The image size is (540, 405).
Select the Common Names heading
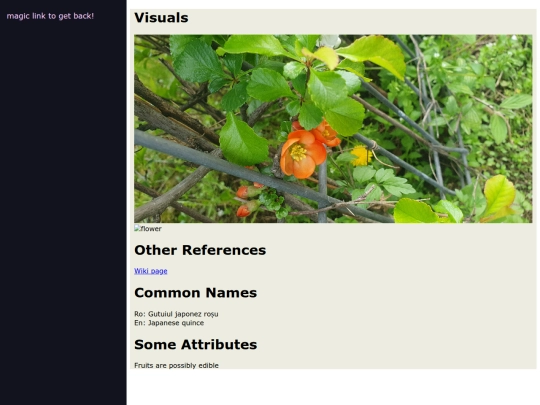(x=196, y=293)
